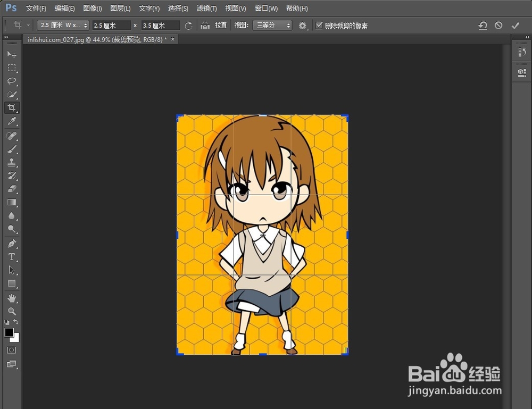The width and height of the screenshot is (532, 409).
Task: Select the Horizontal Type tool
Action: pos(12,256)
